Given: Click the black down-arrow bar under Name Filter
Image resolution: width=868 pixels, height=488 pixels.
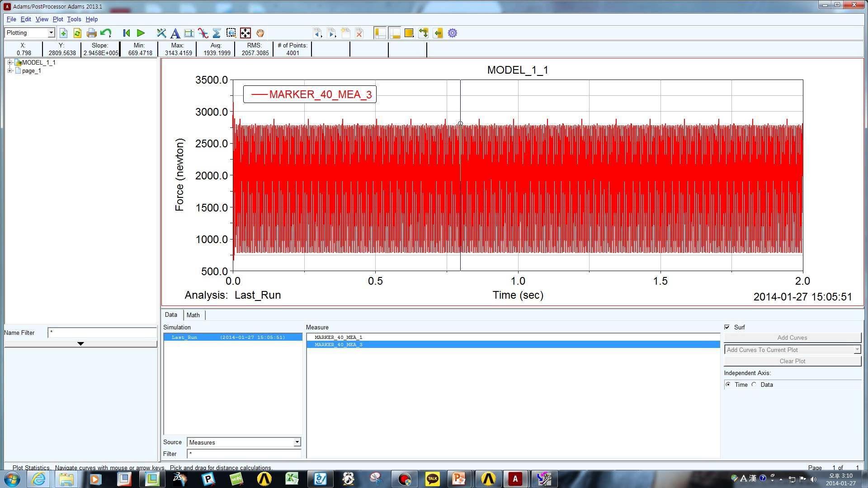Looking at the screenshot, I should click(x=80, y=344).
